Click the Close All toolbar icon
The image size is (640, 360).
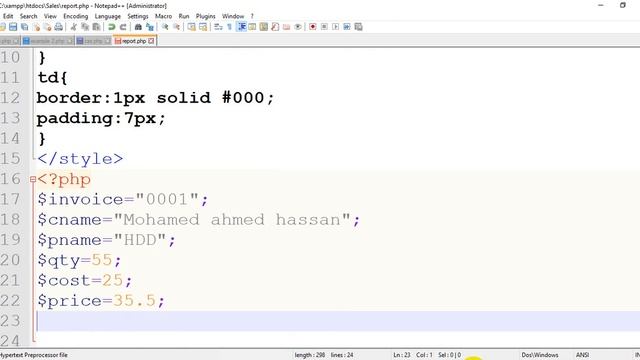click(47, 27)
